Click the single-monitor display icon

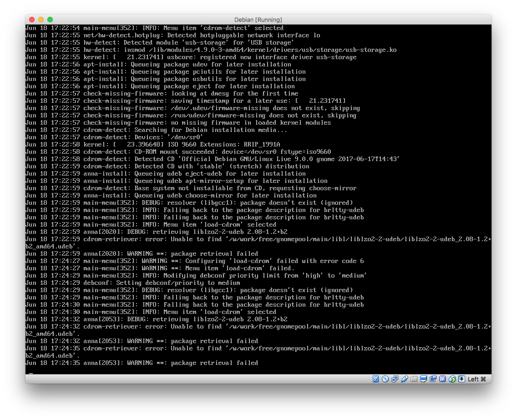point(423,379)
